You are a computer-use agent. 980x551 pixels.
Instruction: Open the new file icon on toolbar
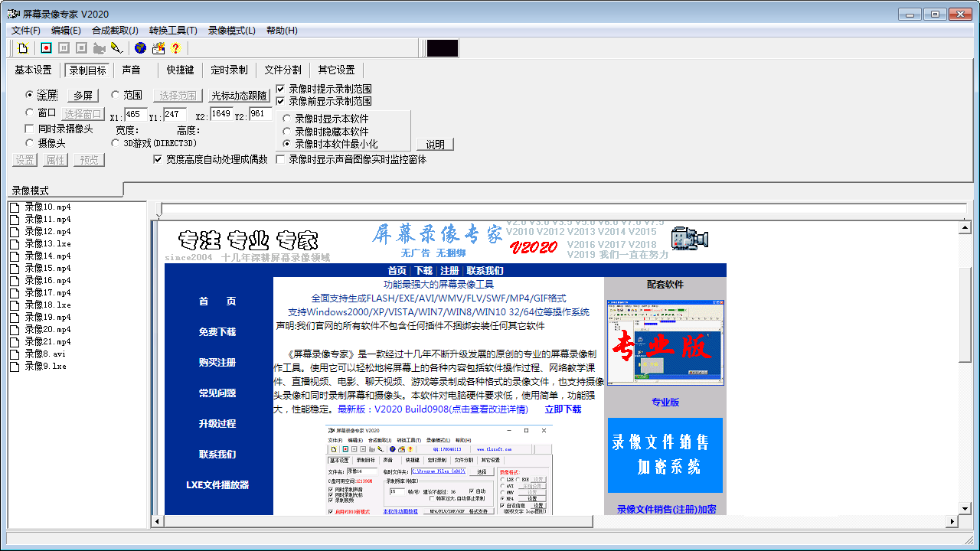coord(23,47)
